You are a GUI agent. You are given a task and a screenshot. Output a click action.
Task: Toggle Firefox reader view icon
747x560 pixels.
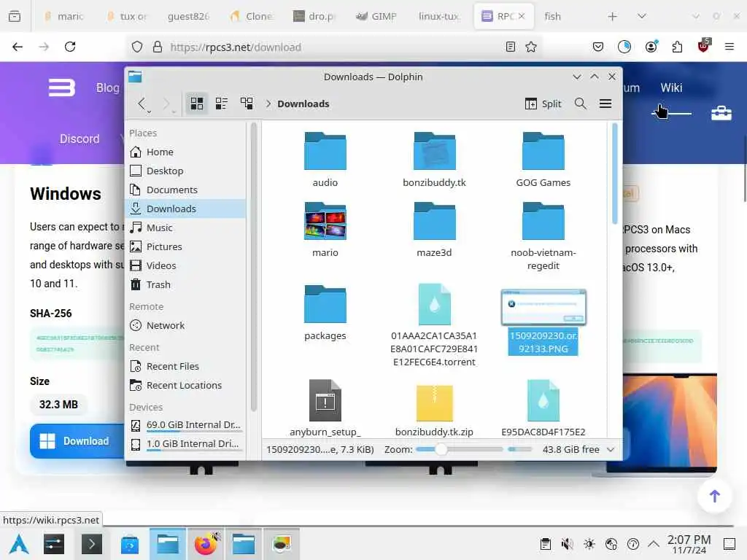click(510, 47)
